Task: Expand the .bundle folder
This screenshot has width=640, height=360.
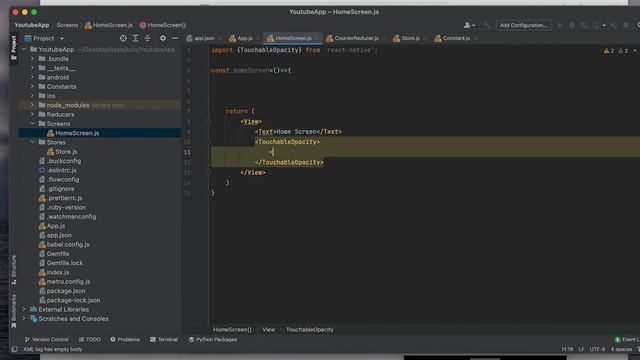Action: pyautogui.click(x=32, y=59)
